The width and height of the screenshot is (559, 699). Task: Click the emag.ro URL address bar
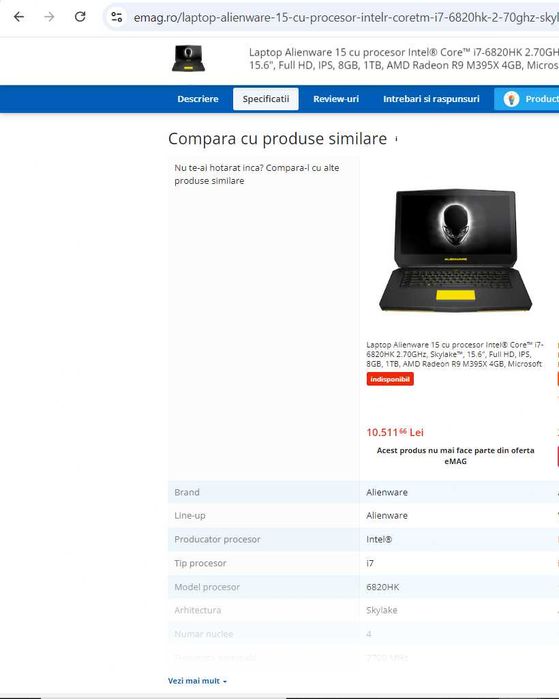(345, 17)
